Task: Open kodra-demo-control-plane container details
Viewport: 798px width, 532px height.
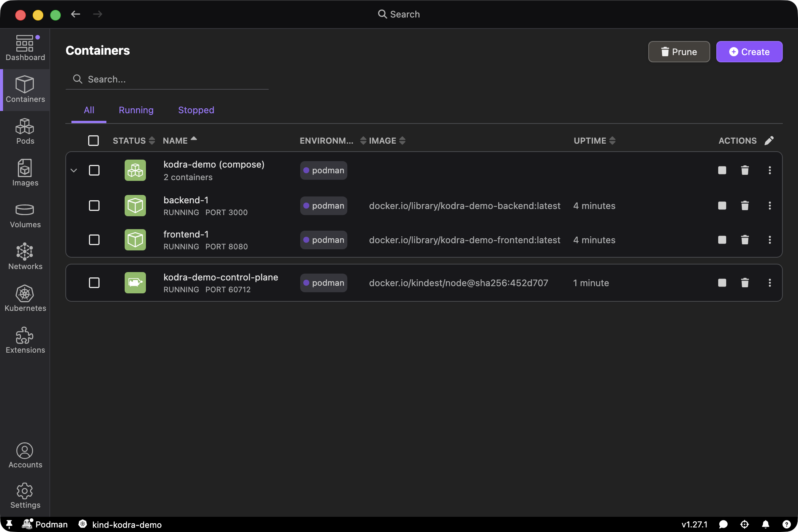Action: coord(221,277)
